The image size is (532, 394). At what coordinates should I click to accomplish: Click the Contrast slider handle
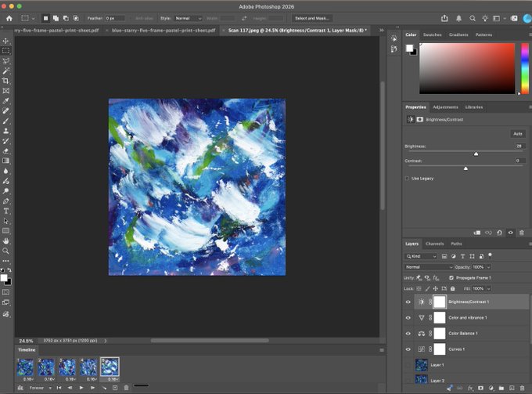tap(465, 168)
